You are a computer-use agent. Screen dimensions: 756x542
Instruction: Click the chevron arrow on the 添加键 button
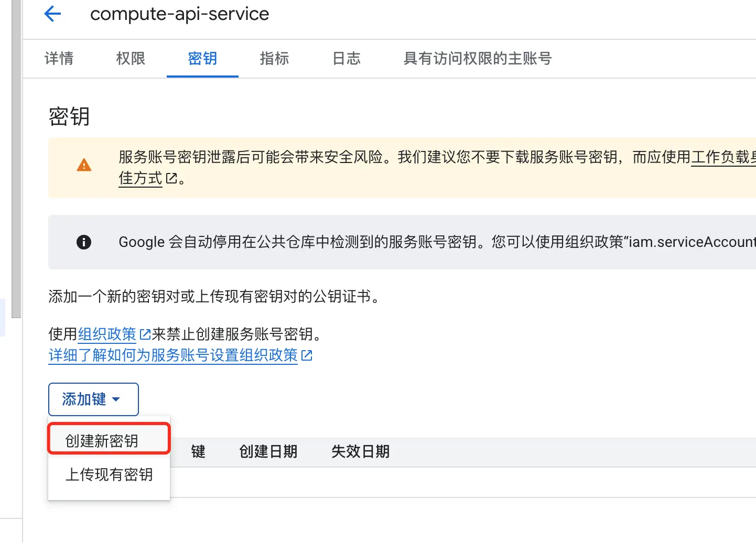pyautogui.click(x=116, y=399)
